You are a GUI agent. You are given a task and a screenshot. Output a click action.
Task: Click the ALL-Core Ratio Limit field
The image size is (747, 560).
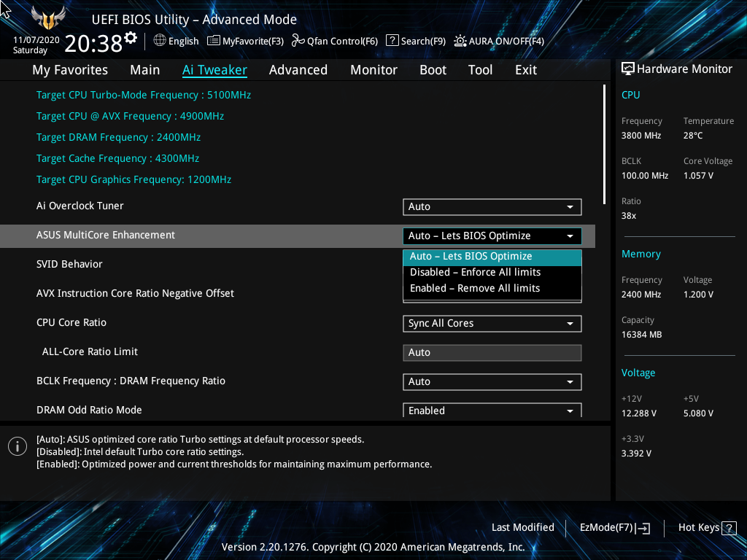(x=492, y=352)
